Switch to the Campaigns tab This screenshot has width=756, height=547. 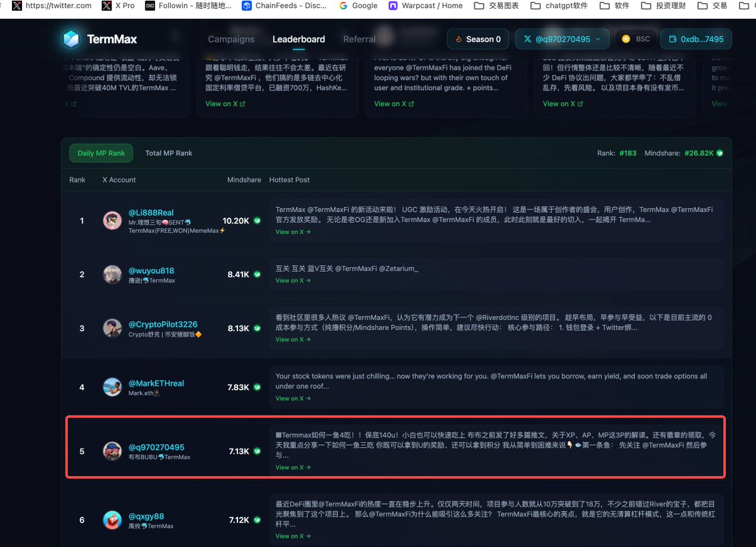point(231,38)
